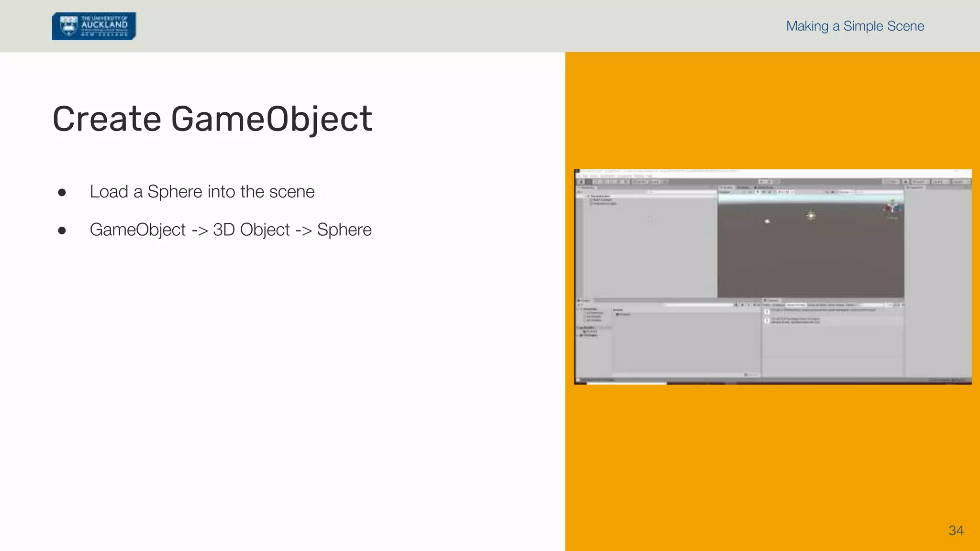
Task: Click the Clear button in Console panel
Action: 767,305
